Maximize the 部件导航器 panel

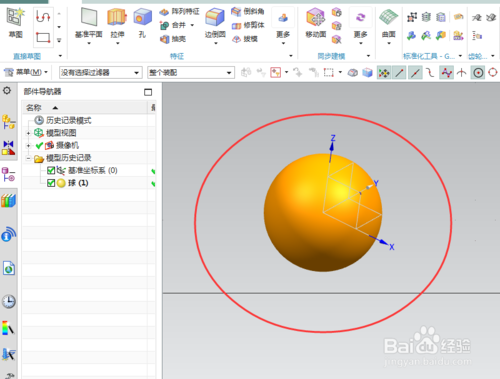[x=148, y=92]
